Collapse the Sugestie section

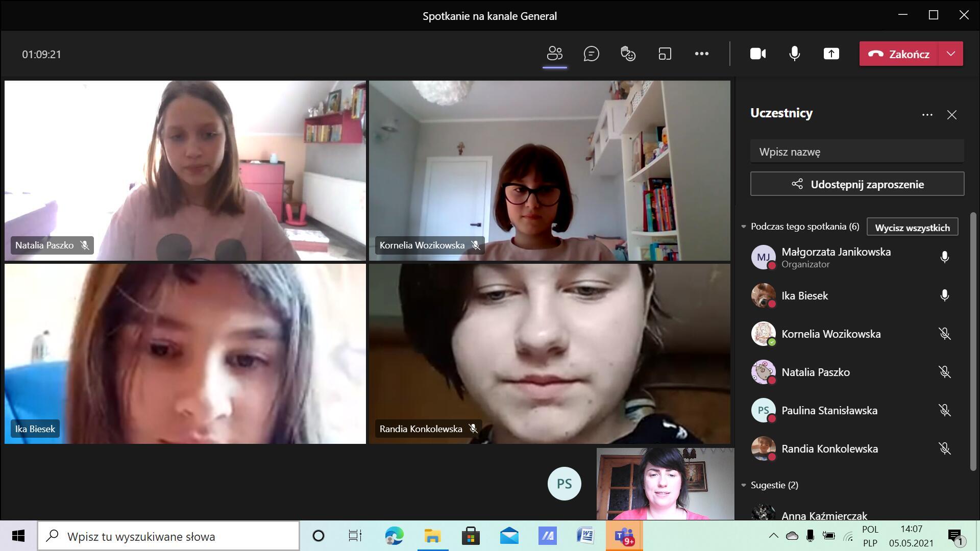coord(744,485)
